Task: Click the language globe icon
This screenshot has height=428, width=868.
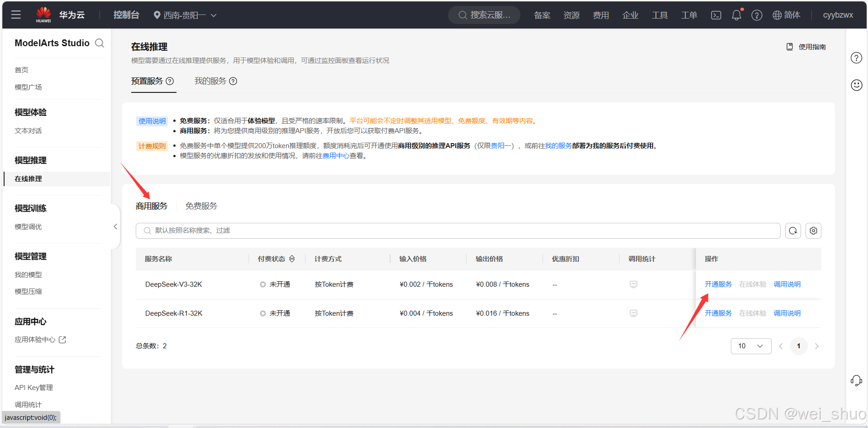Action: (777, 15)
